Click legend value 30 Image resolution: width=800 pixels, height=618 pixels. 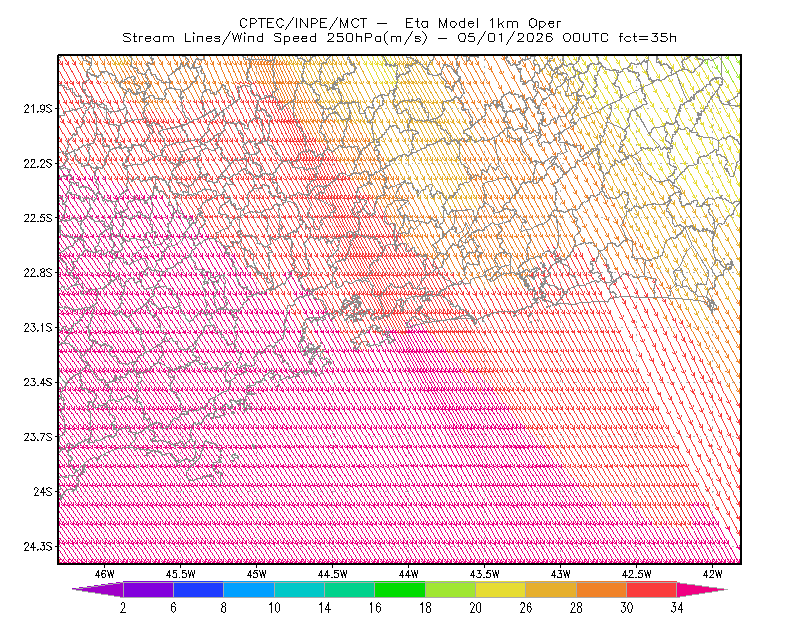[627, 608]
